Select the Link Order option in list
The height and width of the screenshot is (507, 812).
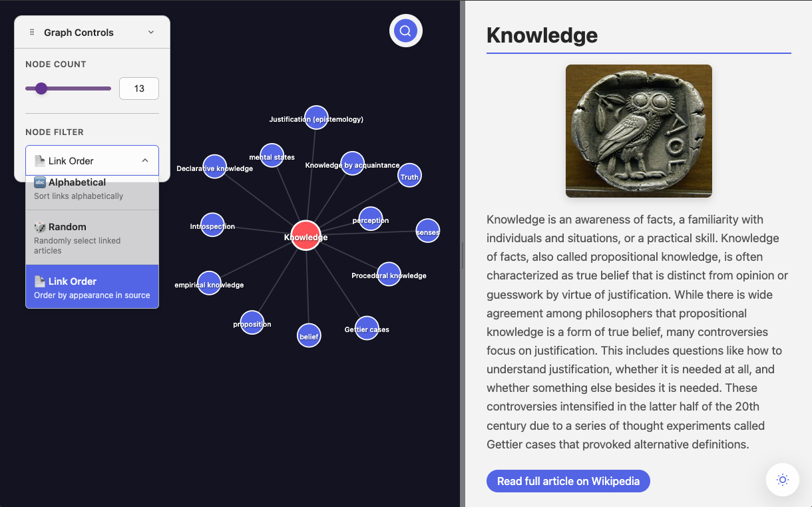coord(92,287)
